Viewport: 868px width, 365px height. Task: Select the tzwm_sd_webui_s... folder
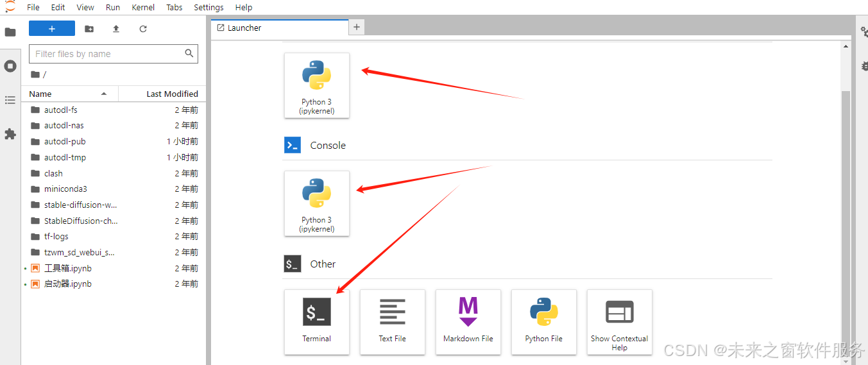[x=114, y=252]
